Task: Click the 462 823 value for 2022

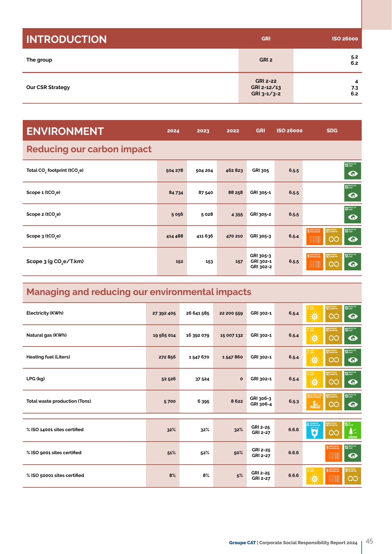Action: point(234,170)
